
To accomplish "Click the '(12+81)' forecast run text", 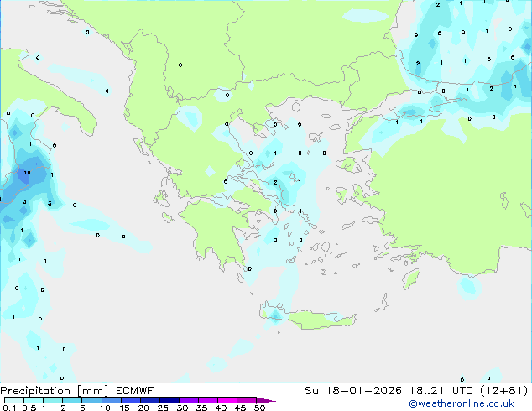I will [x=504, y=391].
